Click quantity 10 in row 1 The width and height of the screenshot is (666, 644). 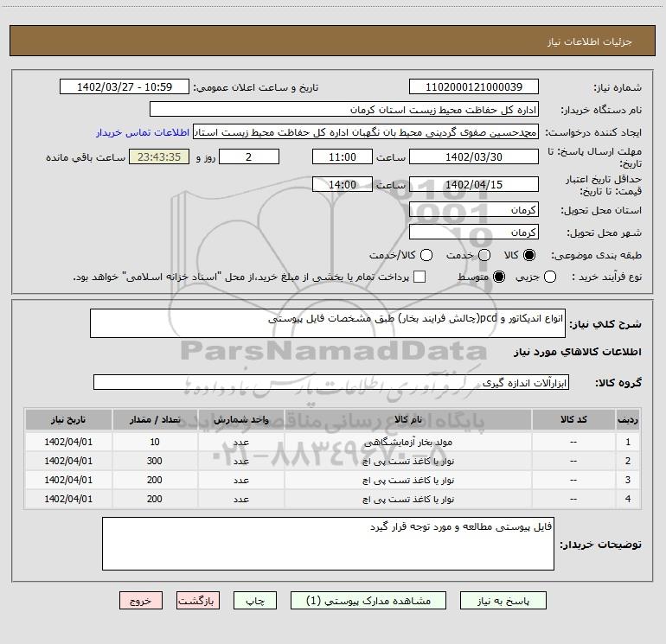tap(155, 442)
